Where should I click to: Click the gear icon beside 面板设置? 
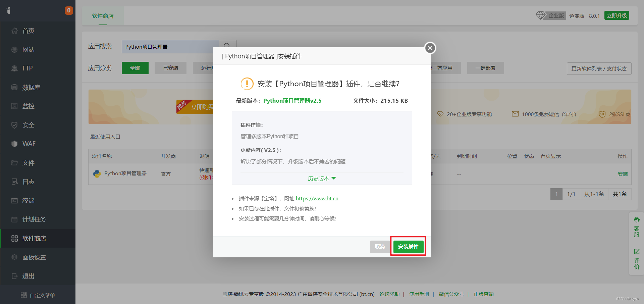point(14,257)
